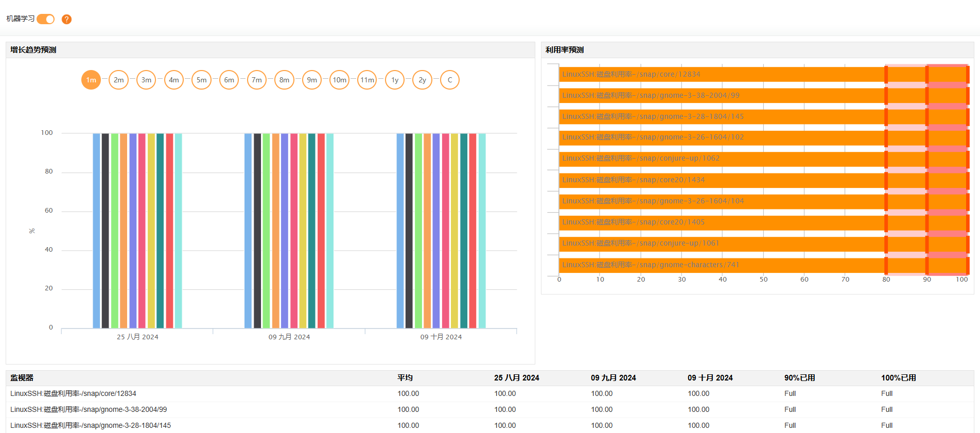Click the 利用率预测 panel title
Screen dimensions: 980x433
click(565, 50)
